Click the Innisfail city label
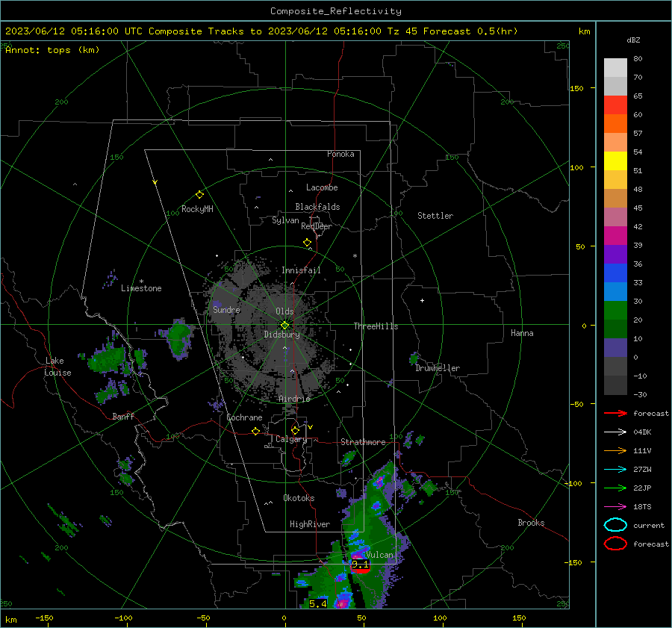Screen dimensions: 672x628 click(x=301, y=270)
